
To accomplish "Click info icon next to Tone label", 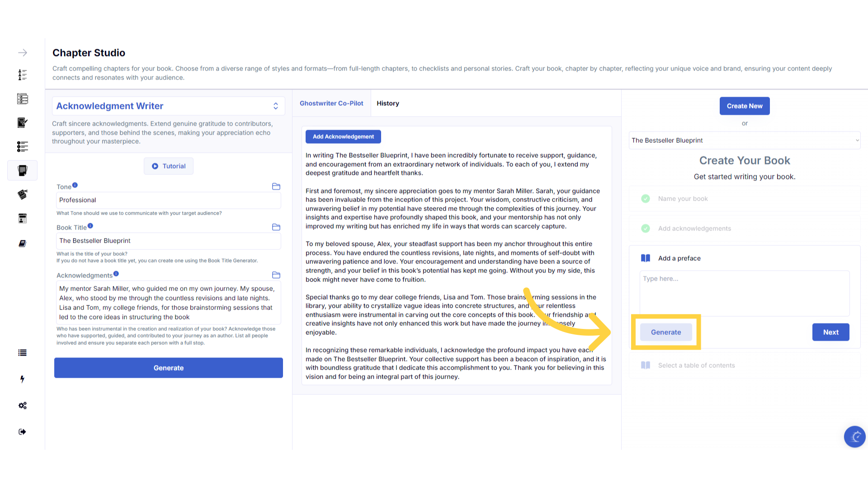I will click(75, 185).
